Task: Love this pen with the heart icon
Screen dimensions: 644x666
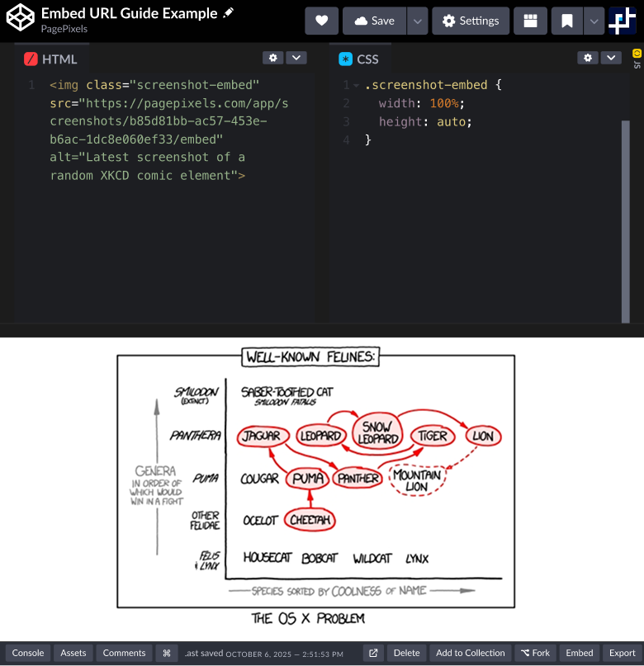Action: pos(321,21)
